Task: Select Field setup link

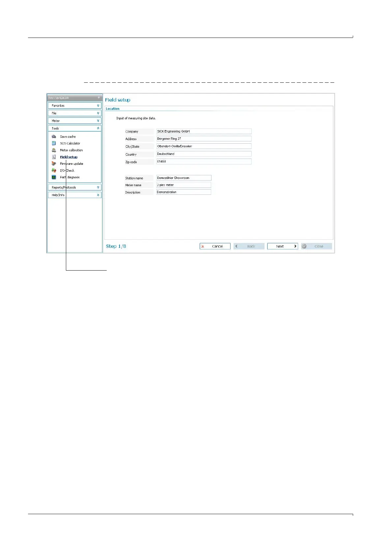Action: tap(69, 157)
